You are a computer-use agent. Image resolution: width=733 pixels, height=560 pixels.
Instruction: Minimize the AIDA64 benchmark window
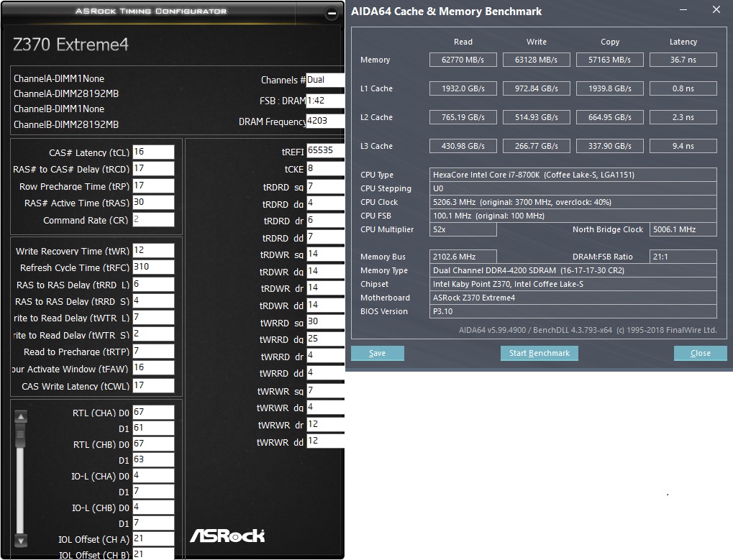click(683, 10)
